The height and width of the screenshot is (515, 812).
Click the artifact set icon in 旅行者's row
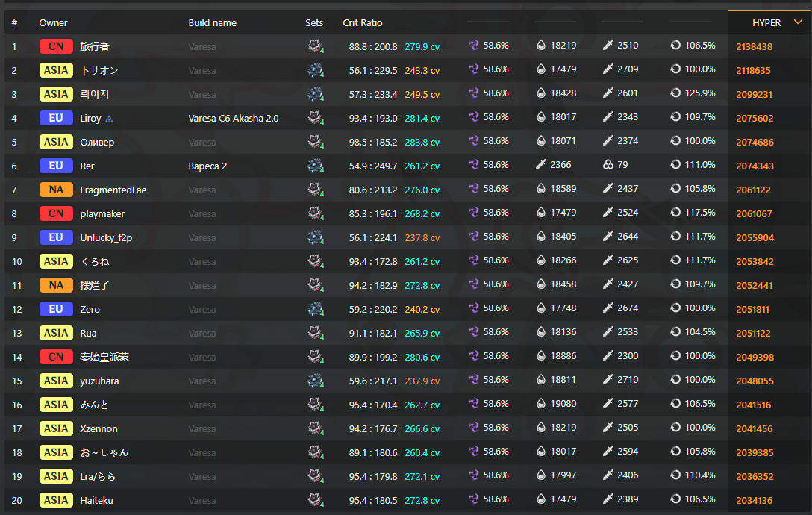coord(315,46)
